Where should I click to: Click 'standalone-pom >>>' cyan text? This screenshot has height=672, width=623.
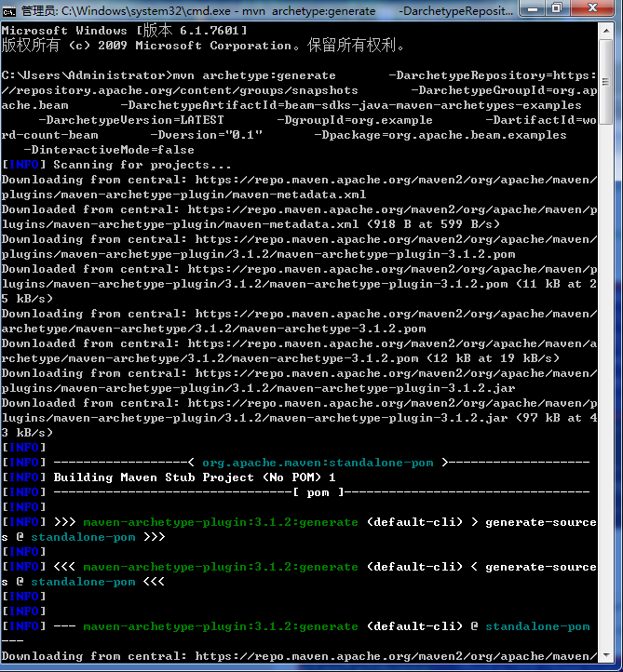coord(98,537)
